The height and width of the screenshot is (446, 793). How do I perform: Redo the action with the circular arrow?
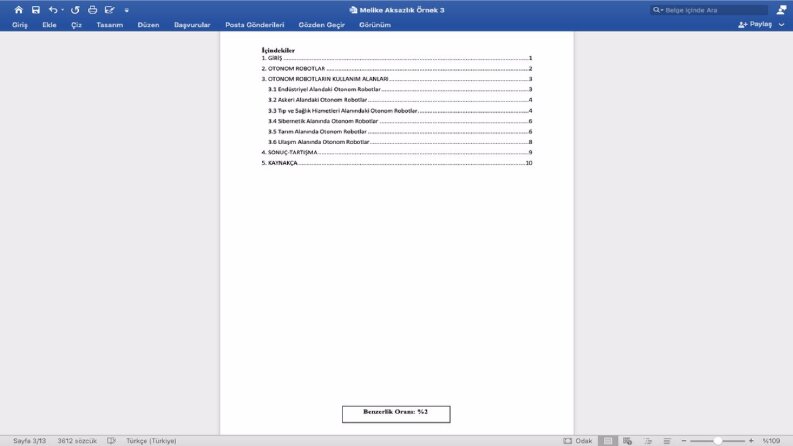(x=75, y=10)
